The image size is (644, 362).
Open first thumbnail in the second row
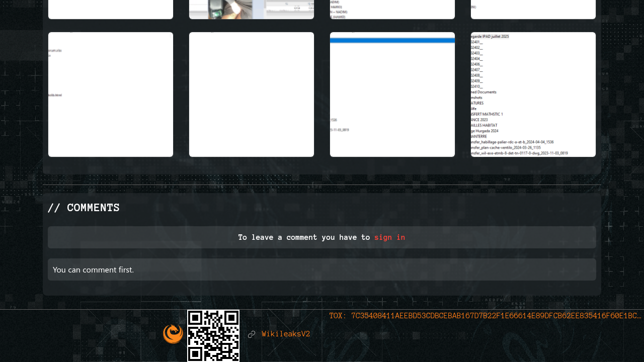[x=111, y=95]
